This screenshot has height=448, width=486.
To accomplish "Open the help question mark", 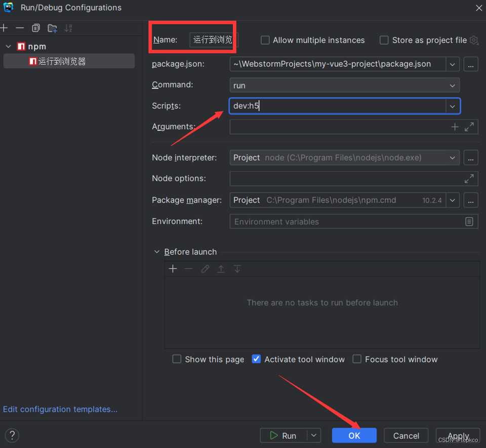I will tap(12, 435).
